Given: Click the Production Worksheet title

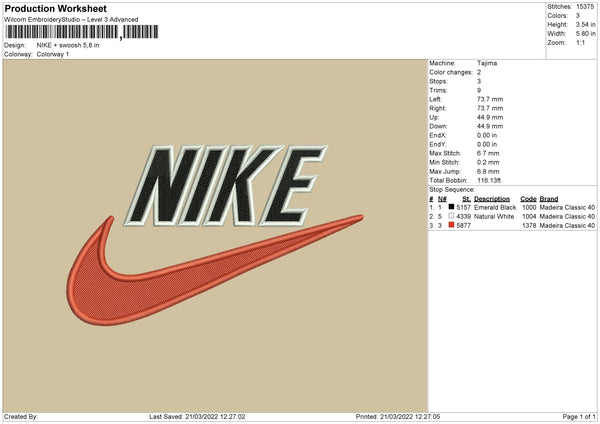Looking at the screenshot, I should 55,8.
